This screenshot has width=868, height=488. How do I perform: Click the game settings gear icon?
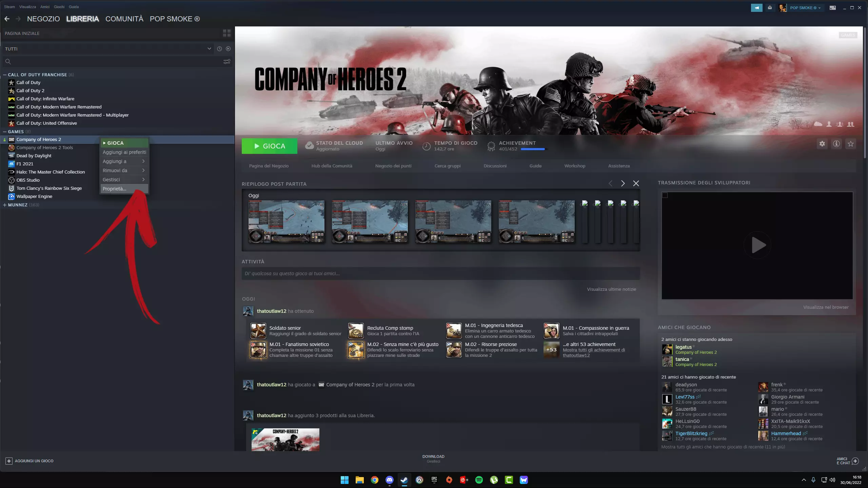point(822,144)
